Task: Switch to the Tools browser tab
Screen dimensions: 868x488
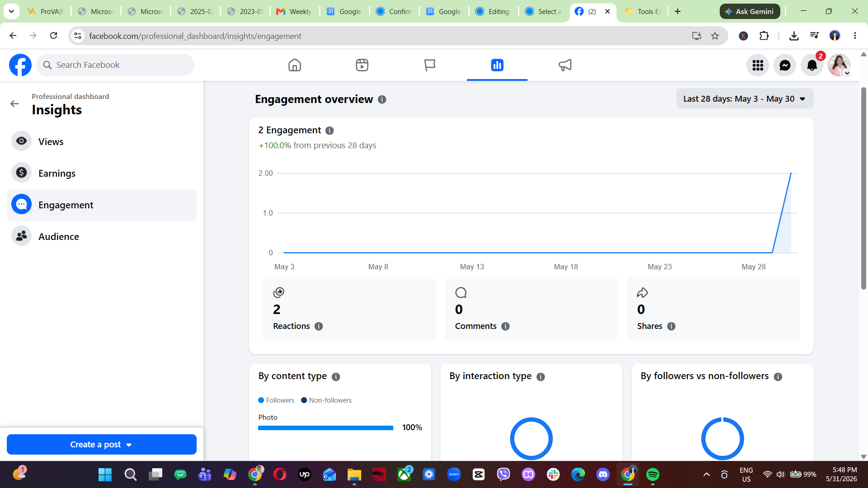Action: (643, 11)
